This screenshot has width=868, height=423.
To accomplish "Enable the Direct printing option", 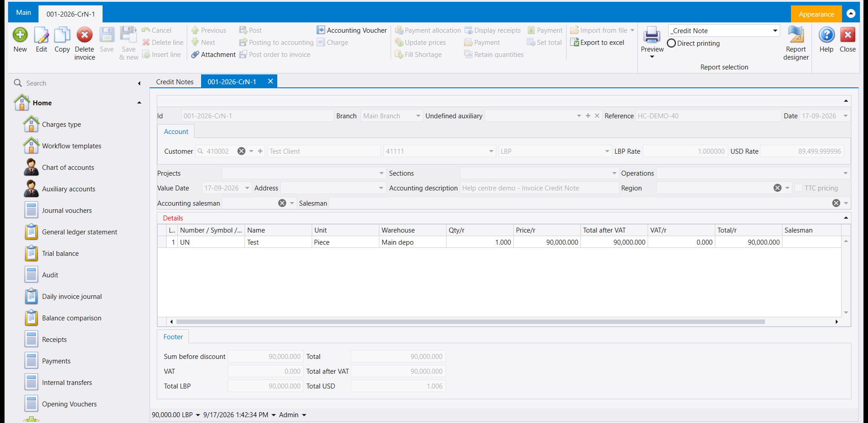I will [x=671, y=43].
